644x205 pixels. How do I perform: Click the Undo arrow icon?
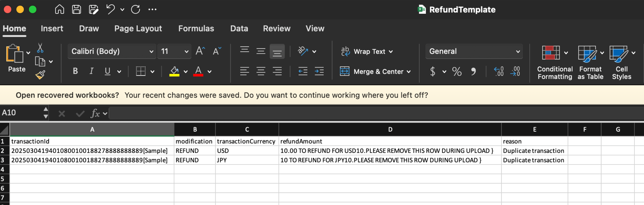click(110, 9)
